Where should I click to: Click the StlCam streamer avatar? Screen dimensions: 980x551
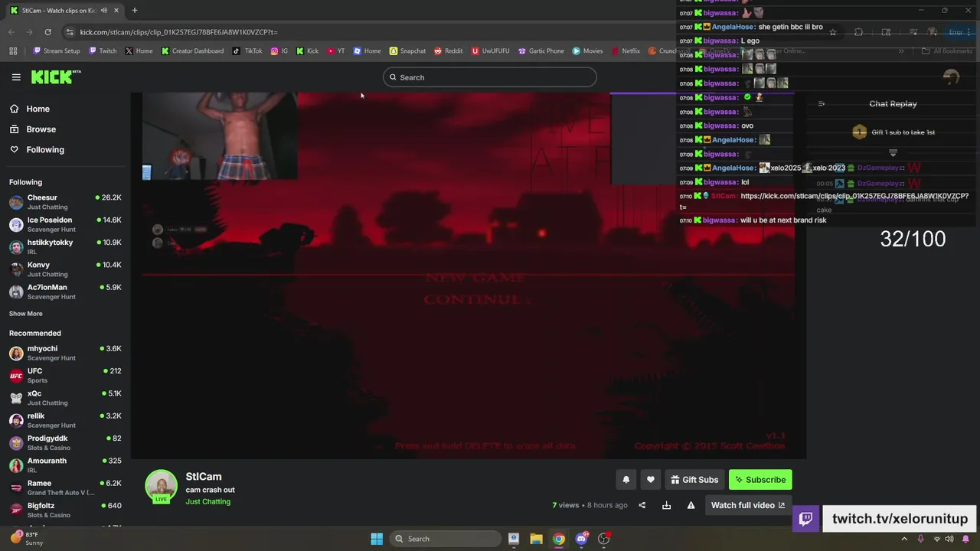coord(161,487)
